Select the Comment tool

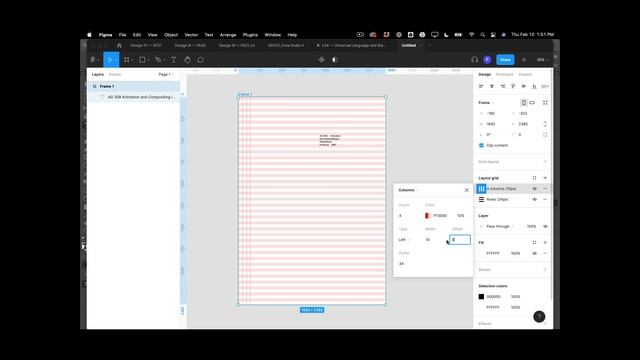tap(200, 60)
